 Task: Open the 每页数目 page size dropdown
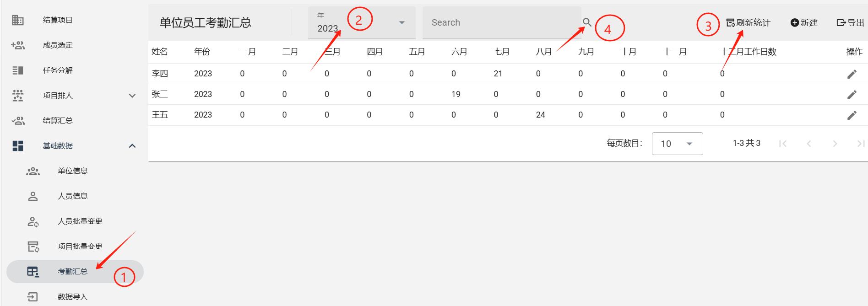pyautogui.click(x=677, y=144)
